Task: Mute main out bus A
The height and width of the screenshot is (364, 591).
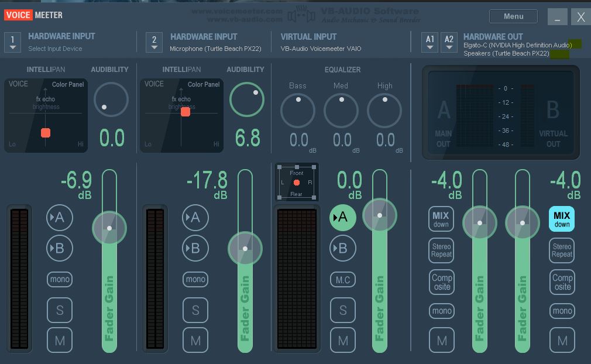Action: [442, 340]
